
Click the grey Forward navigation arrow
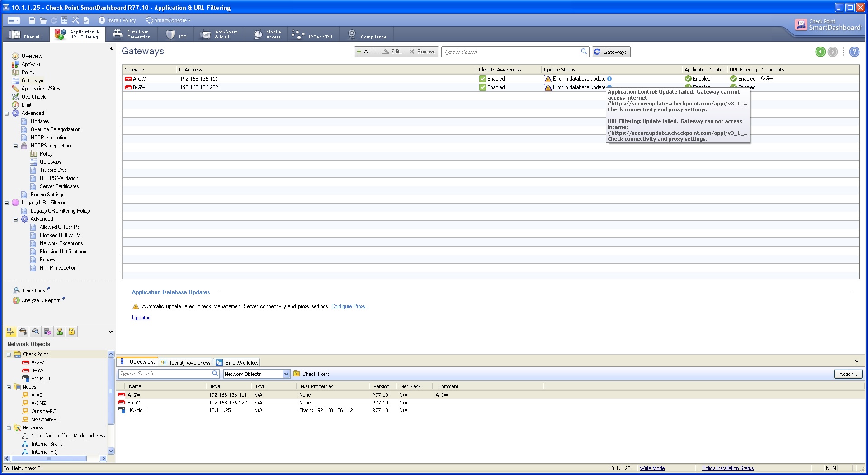point(833,52)
